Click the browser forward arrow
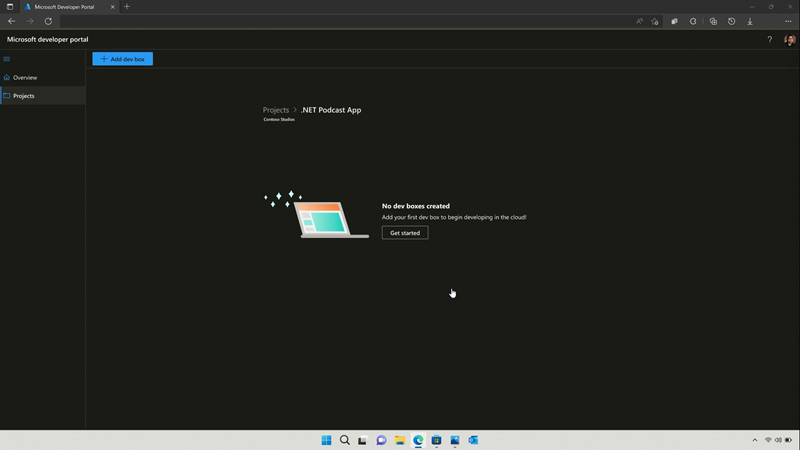This screenshot has height=450, width=800. [30, 21]
